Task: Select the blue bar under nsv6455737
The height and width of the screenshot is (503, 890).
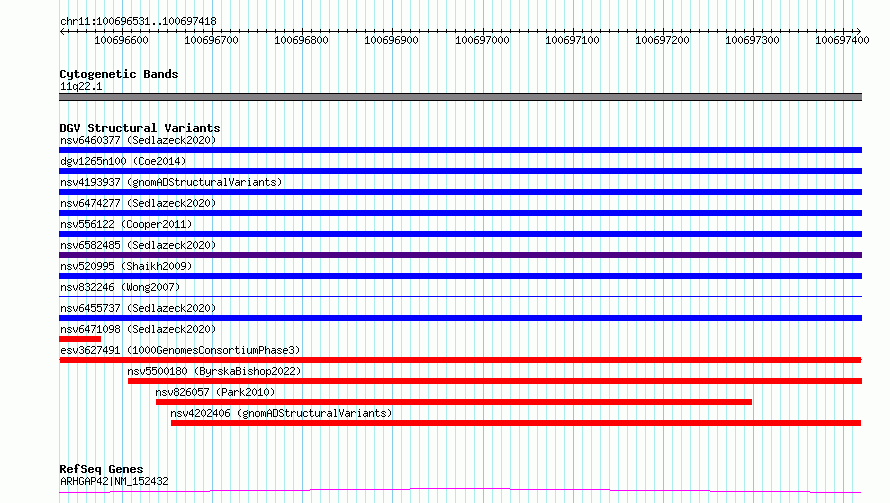Action: tap(460, 318)
